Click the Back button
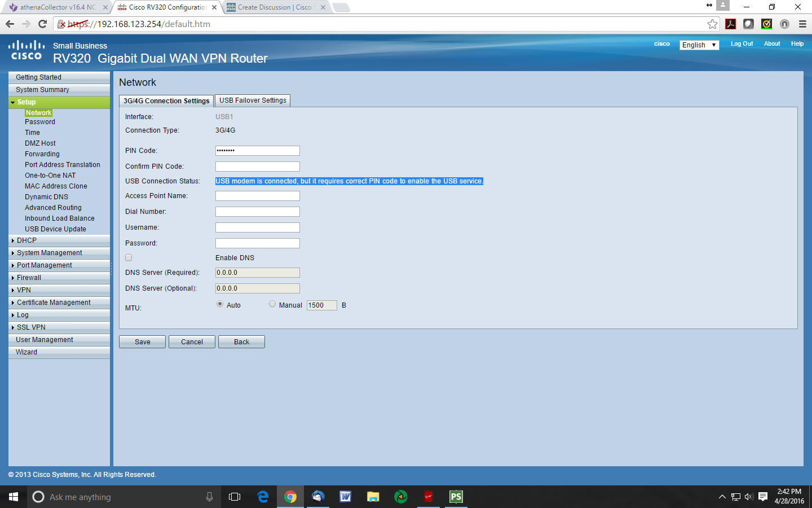The height and width of the screenshot is (508, 812). [x=241, y=342]
